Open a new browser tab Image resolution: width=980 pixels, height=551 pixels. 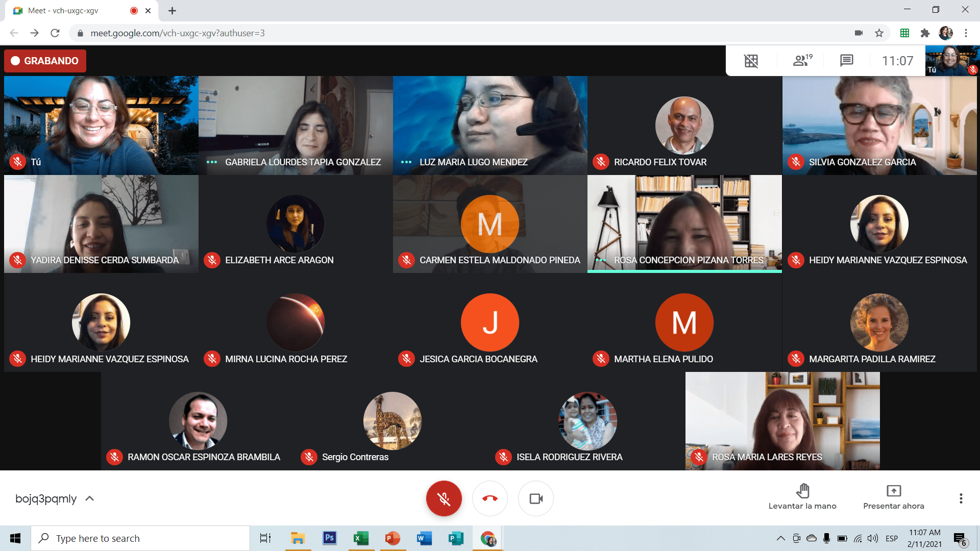(x=172, y=11)
